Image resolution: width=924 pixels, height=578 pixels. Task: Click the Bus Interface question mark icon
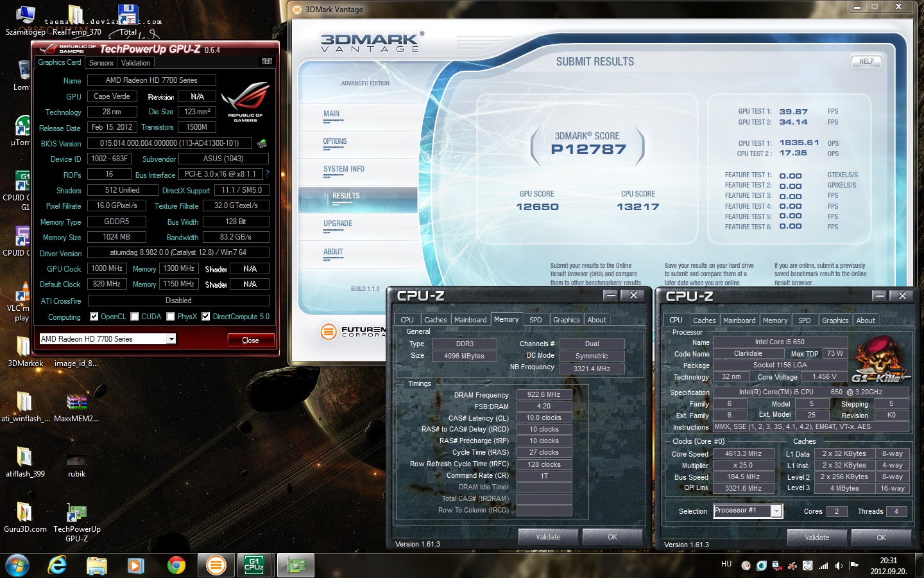(x=267, y=174)
